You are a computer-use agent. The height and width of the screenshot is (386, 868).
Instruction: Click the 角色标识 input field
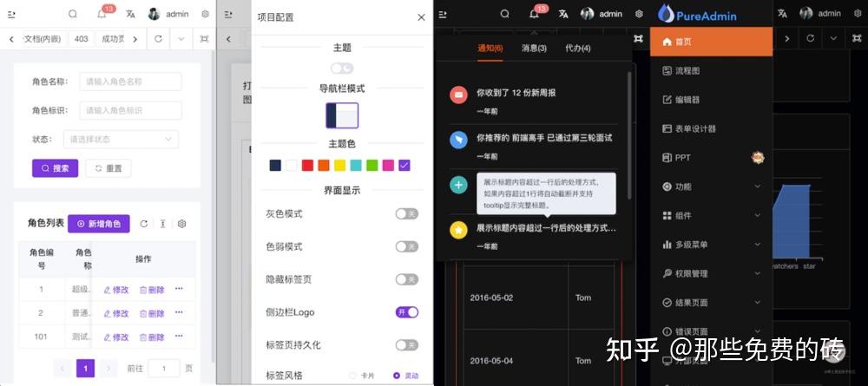point(131,111)
